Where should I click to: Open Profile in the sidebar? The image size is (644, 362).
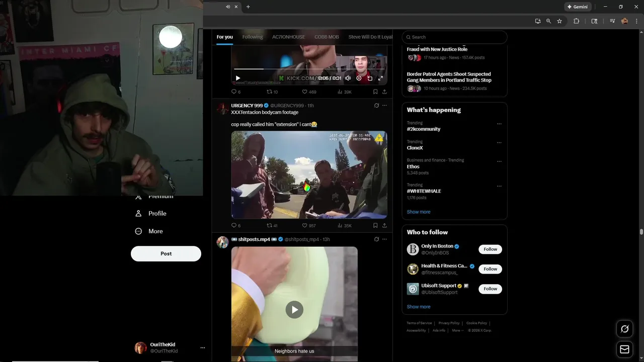151,213
